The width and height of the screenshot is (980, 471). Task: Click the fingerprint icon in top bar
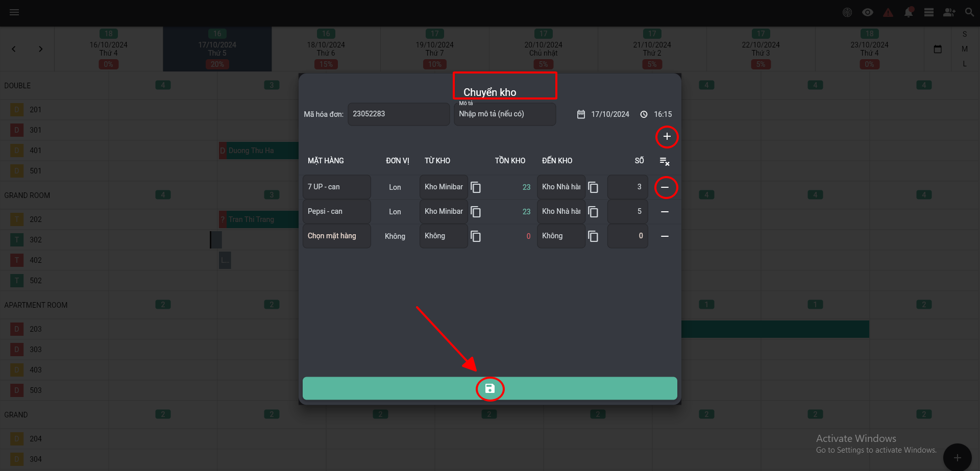click(847, 12)
